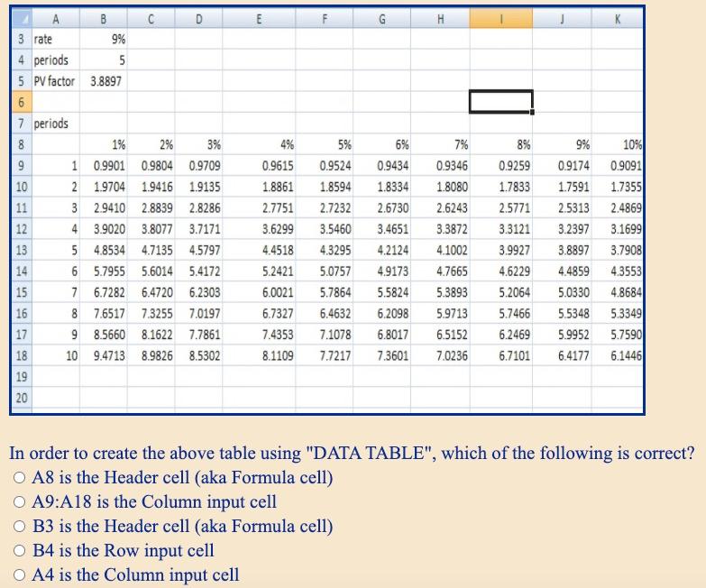Click cell with value 6.1446
The width and height of the screenshot is (706, 588).
(618, 355)
